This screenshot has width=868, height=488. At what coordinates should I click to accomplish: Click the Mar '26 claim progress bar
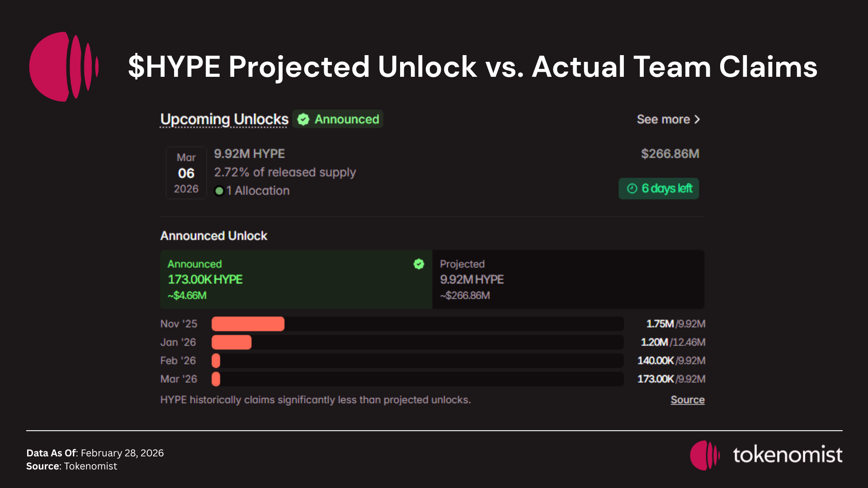[x=417, y=379]
